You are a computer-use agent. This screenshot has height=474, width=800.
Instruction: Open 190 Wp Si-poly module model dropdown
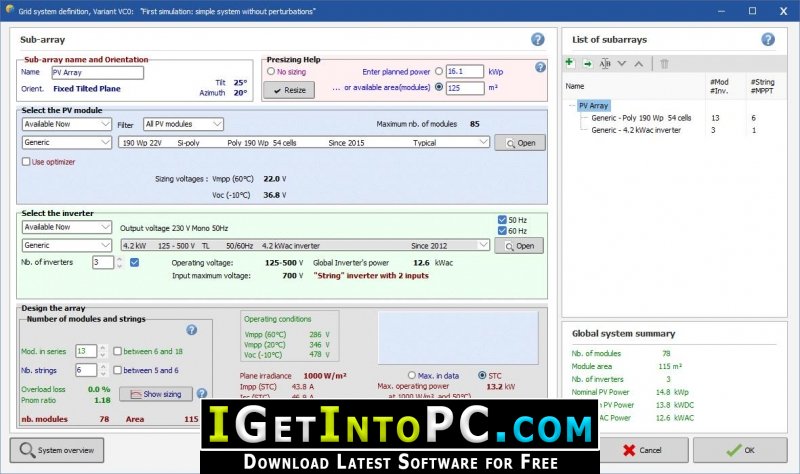coord(304,142)
